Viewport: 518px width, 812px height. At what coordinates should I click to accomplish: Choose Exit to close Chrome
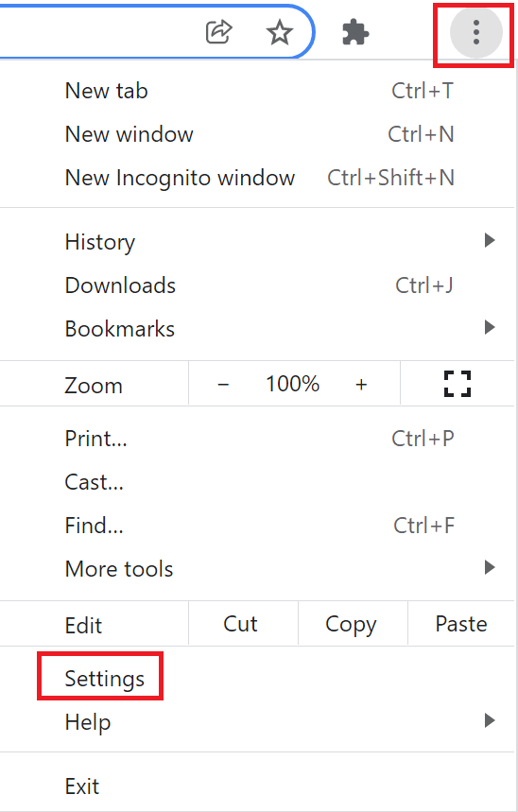coord(257,786)
